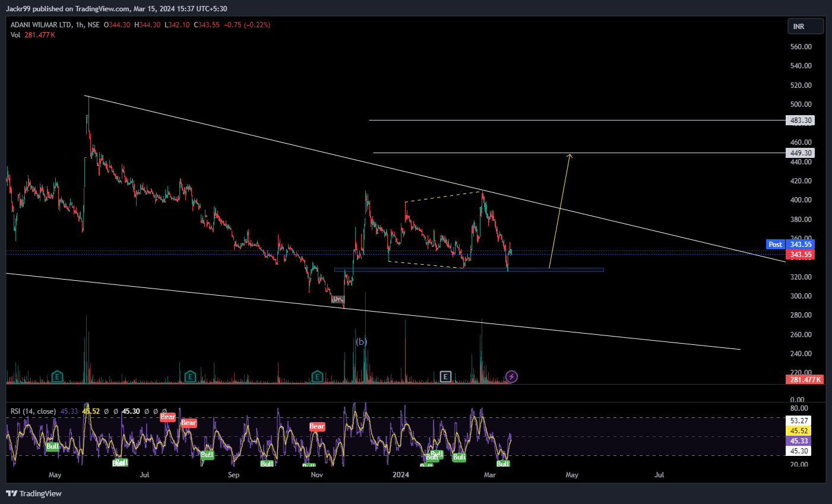Click the 80.00 RSI scale label
Image resolution: width=832 pixels, height=504 pixels.
799,408
